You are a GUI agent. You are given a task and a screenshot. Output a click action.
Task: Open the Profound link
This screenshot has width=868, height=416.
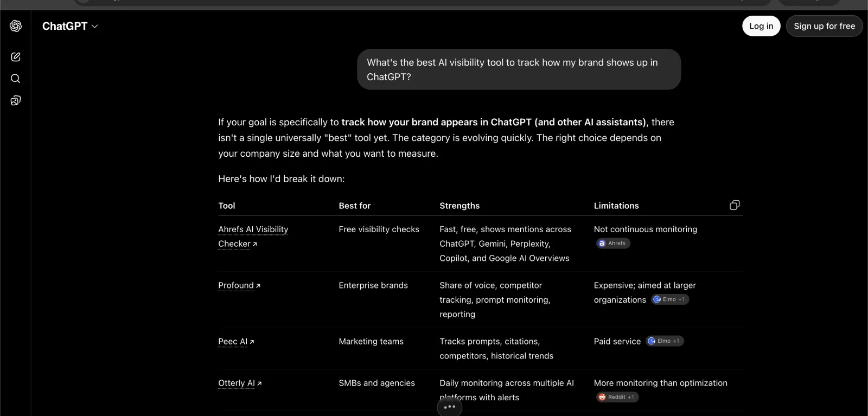(x=239, y=285)
